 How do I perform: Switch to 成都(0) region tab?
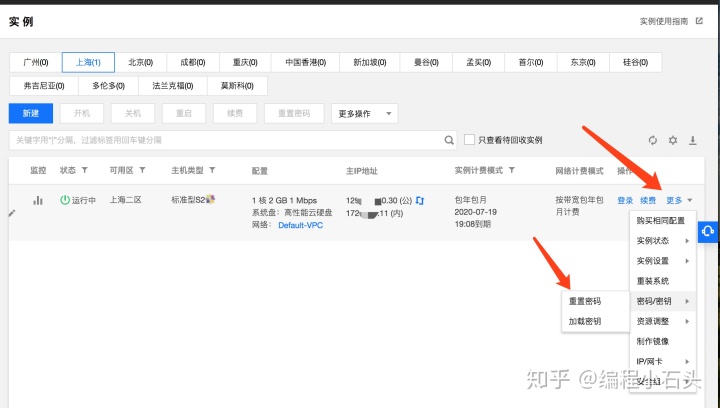(x=193, y=62)
